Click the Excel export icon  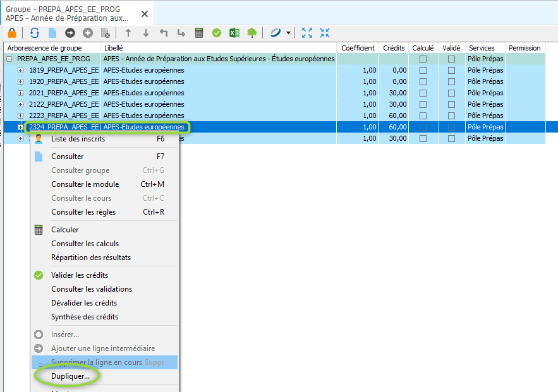(234, 33)
